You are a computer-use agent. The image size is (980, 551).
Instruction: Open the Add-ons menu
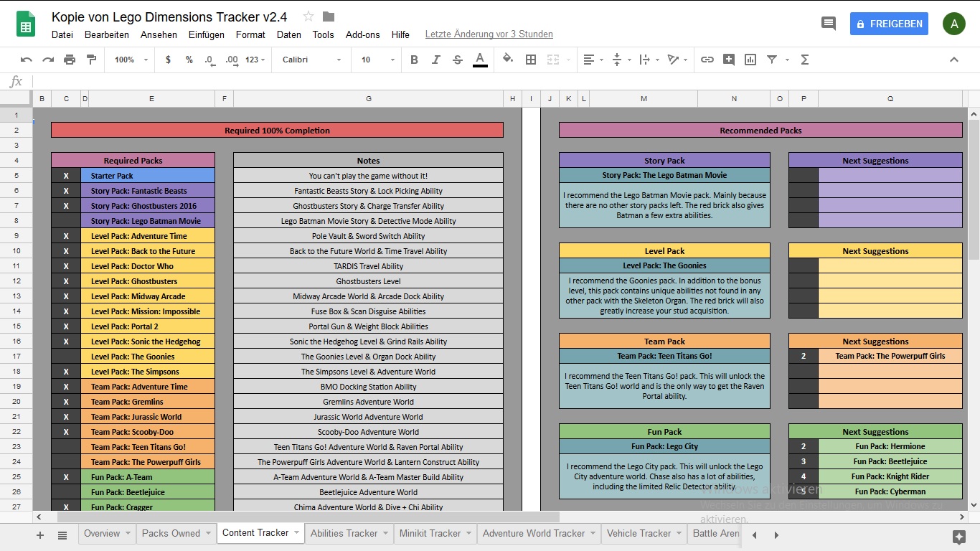tap(363, 34)
